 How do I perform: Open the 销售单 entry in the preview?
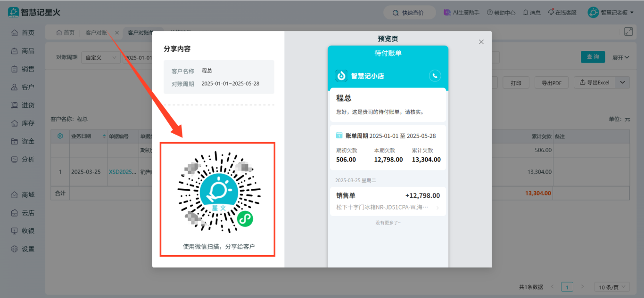[388, 201]
